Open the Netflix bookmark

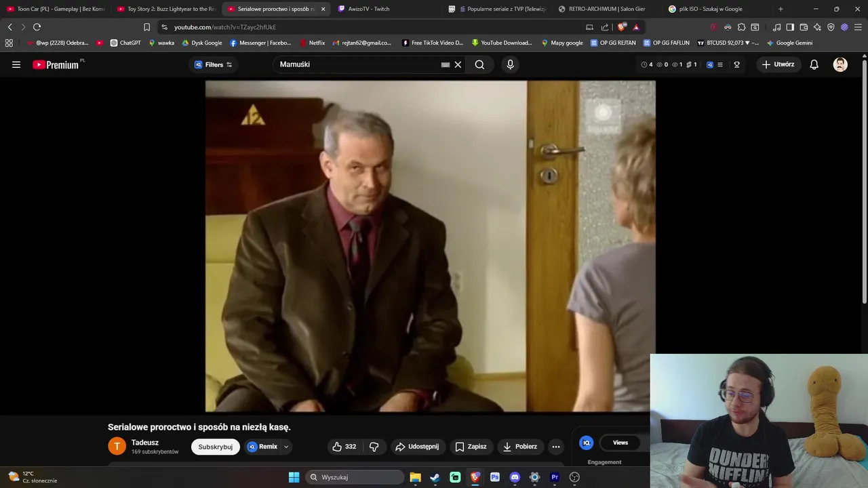point(312,43)
